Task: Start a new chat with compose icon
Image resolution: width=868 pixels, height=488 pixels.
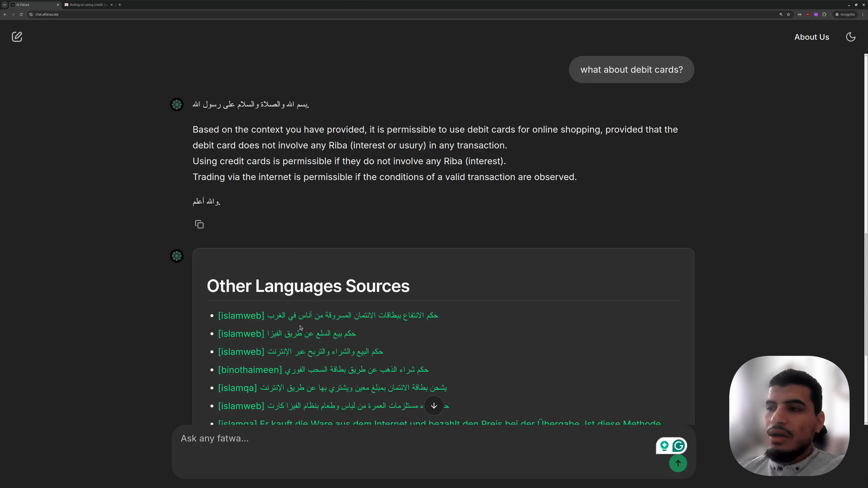Action: pyautogui.click(x=17, y=37)
